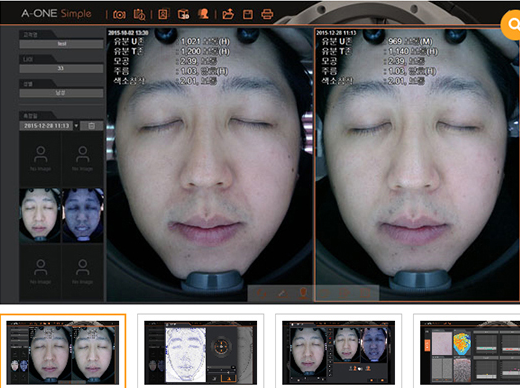
Task: Click the delete measurement trash icon
Action: point(91,126)
